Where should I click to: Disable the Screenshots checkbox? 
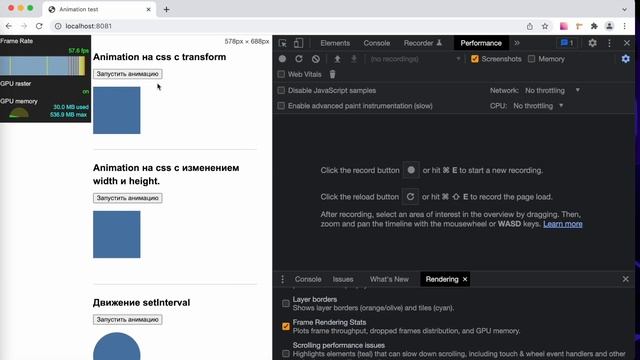pos(474,59)
